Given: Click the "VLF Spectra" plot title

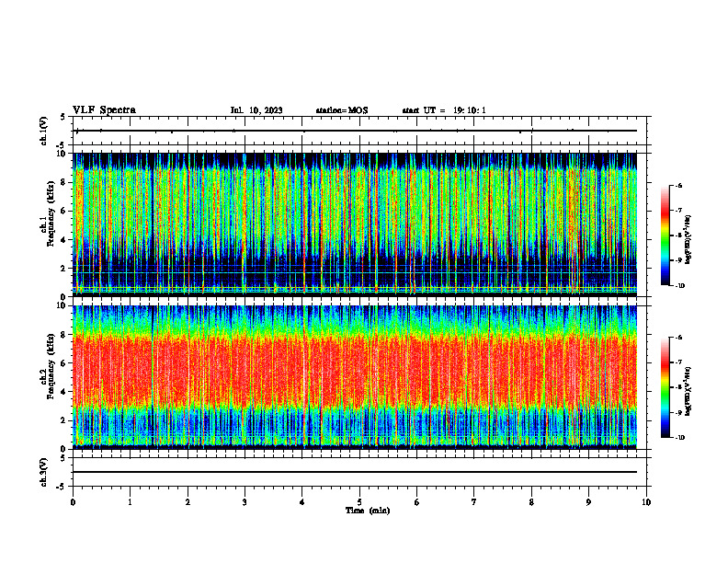Looking at the screenshot, I should coord(104,110).
